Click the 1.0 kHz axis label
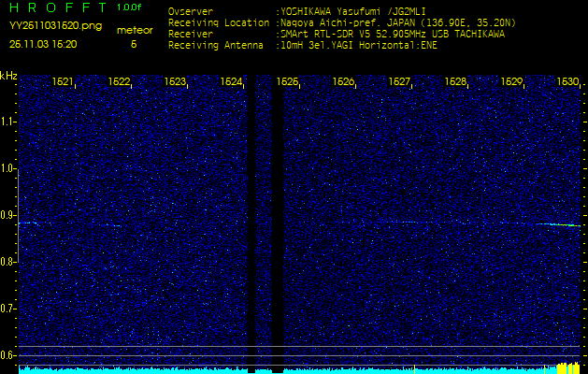The image size is (588, 374). [7, 169]
